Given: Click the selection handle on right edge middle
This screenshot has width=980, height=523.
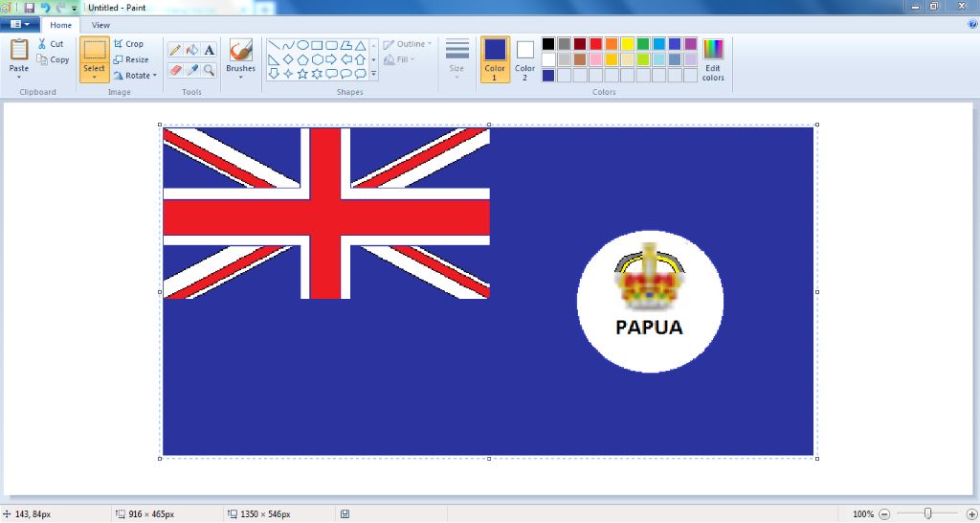Looking at the screenshot, I should pyautogui.click(x=817, y=292).
